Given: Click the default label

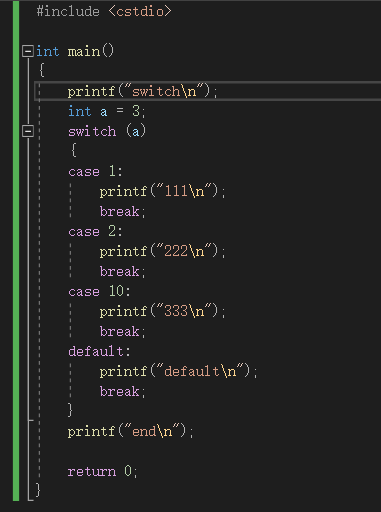Looking at the screenshot, I should [x=99, y=352].
